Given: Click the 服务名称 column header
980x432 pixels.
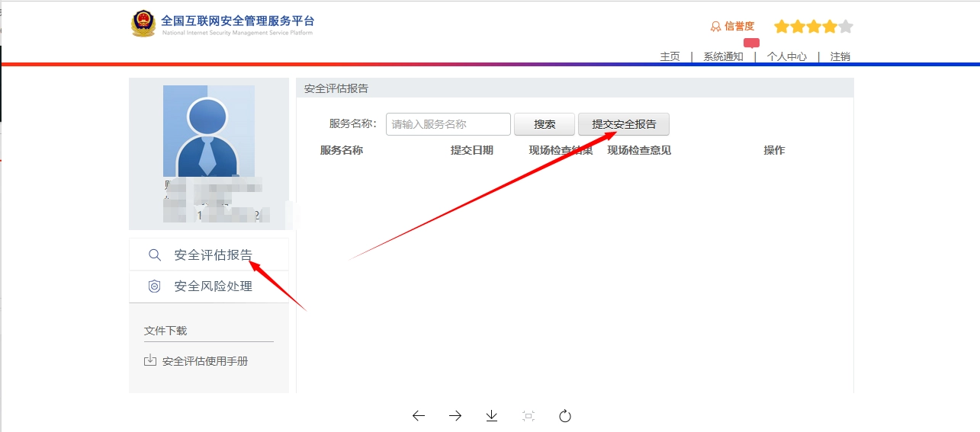Looking at the screenshot, I should (x=342, y=150).
